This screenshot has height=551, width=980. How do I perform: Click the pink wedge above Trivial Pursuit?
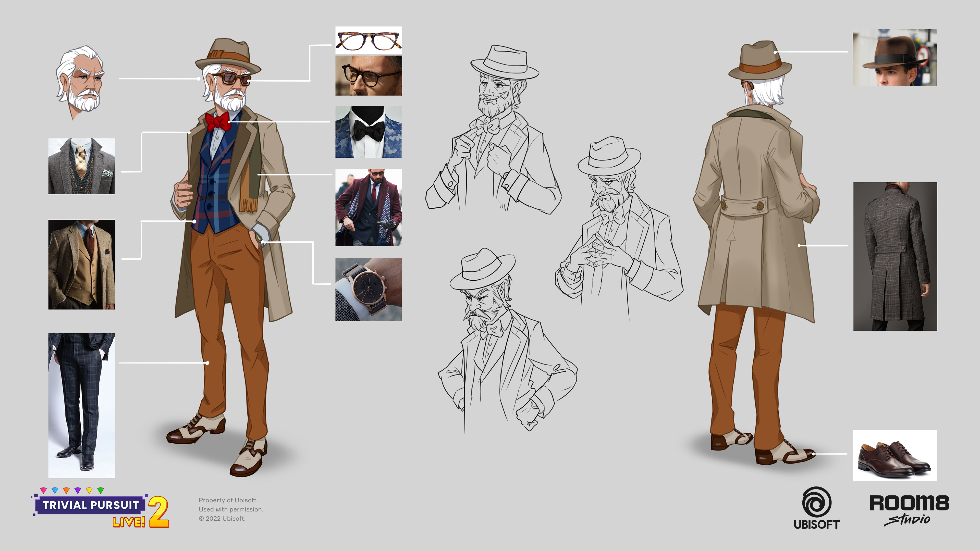point(43,490)
